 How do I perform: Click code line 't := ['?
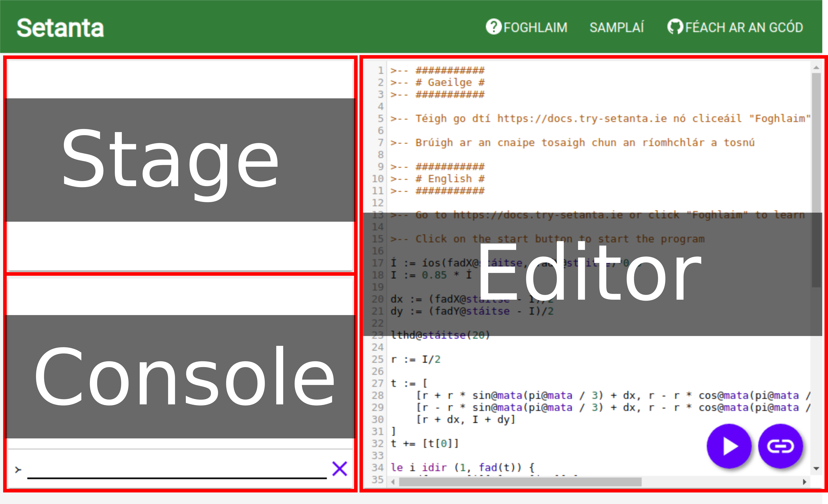pyautogui.click(x=409, y=383)
